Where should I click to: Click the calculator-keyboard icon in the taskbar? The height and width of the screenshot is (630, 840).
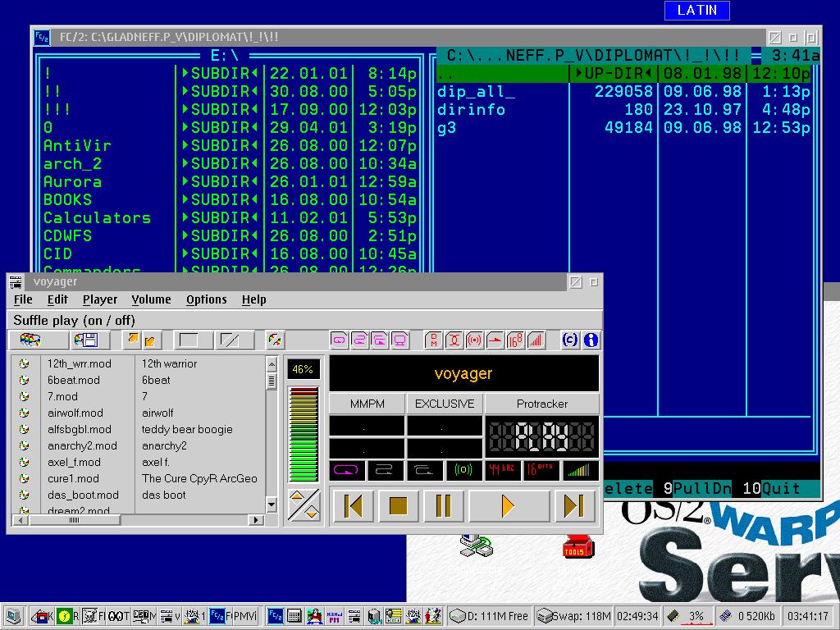point(294,616)
